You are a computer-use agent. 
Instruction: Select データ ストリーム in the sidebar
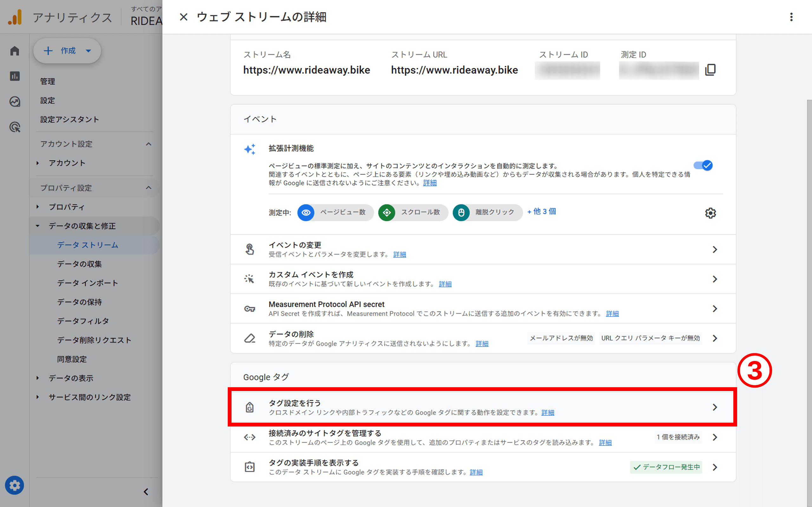[x=87, y=245]
